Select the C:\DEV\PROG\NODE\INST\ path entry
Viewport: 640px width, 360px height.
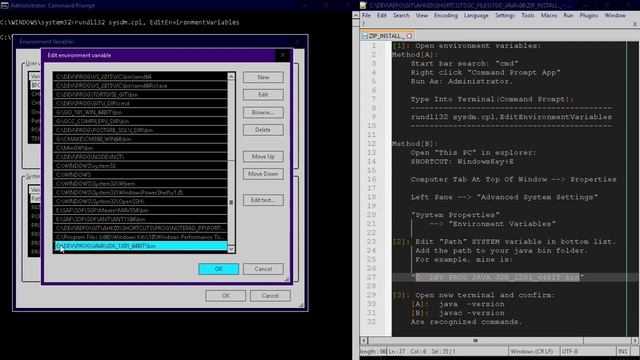[x=140, y=157]
